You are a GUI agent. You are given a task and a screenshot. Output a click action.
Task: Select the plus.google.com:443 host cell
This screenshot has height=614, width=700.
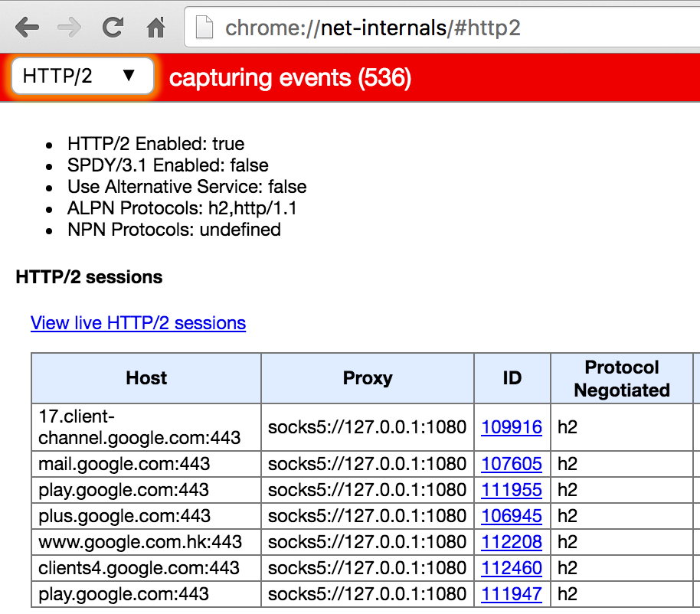(x=146, y=516)
